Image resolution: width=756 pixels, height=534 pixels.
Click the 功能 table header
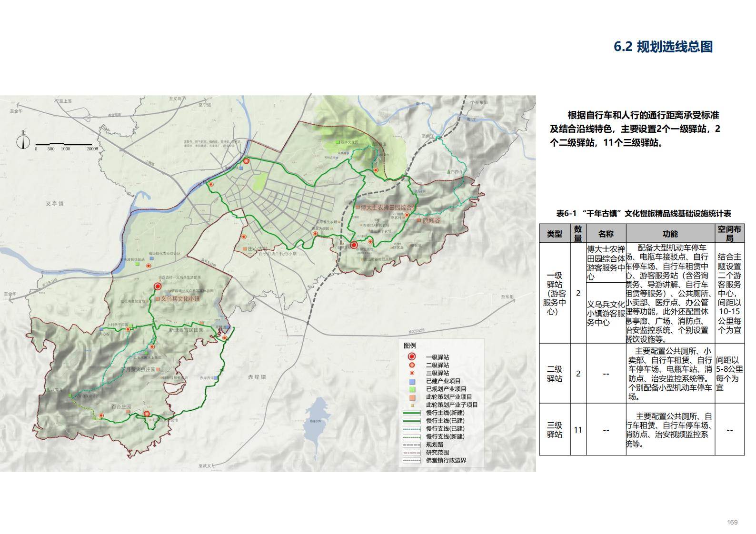pyautogui.click(x=670, y=234)
